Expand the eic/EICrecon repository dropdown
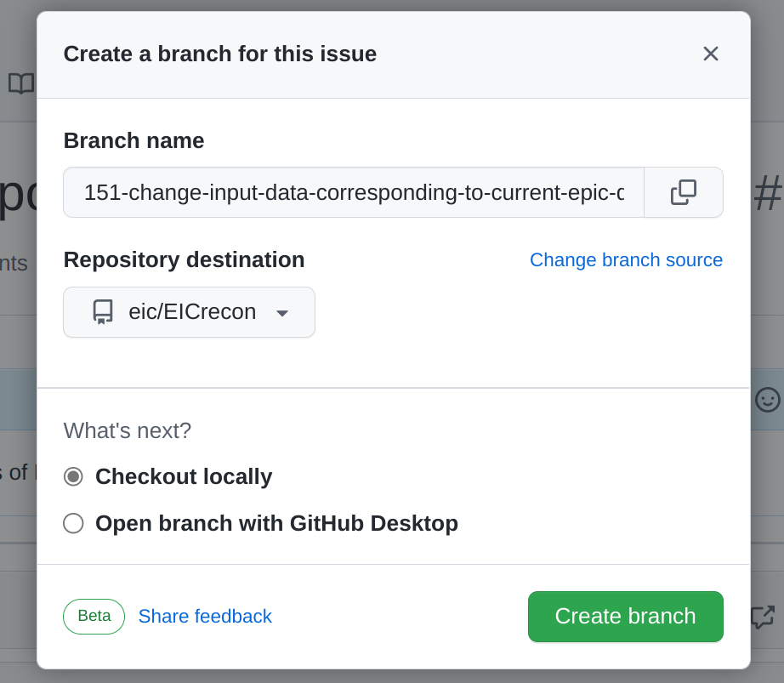 (x=189, y=312)
